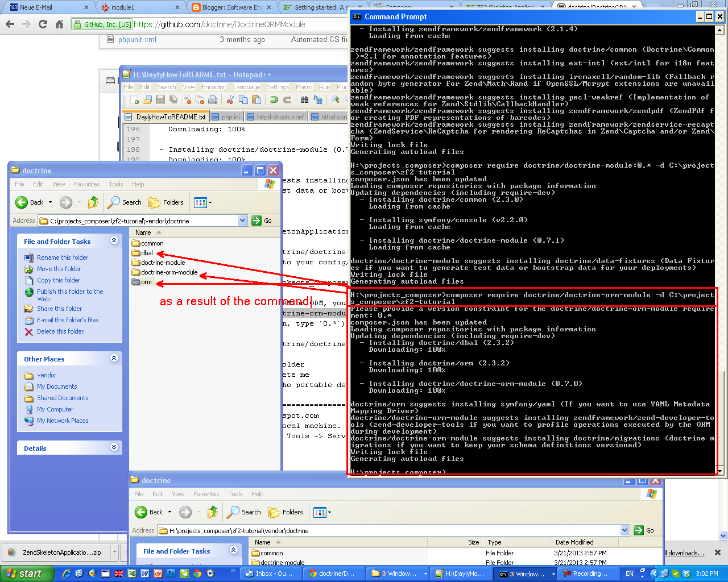The height and width of the screenshot is (582, 728).
Task: Collapse the File and Folder Tasks panel in upper window
Action: [114, 240]
